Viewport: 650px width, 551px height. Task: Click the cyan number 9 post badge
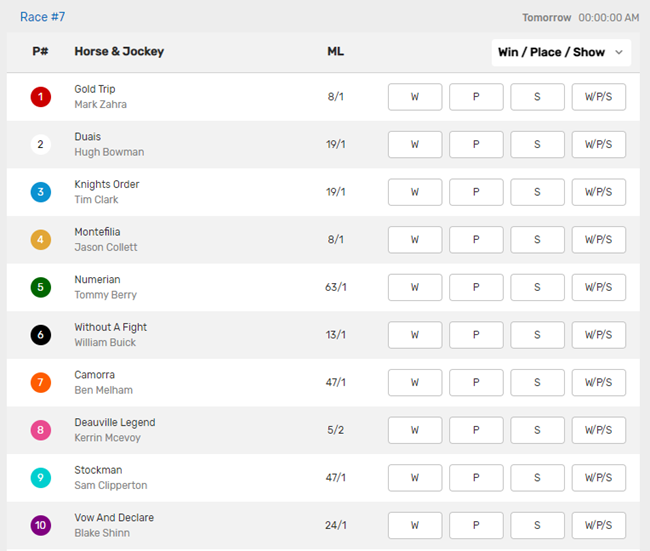pos(40,477)
